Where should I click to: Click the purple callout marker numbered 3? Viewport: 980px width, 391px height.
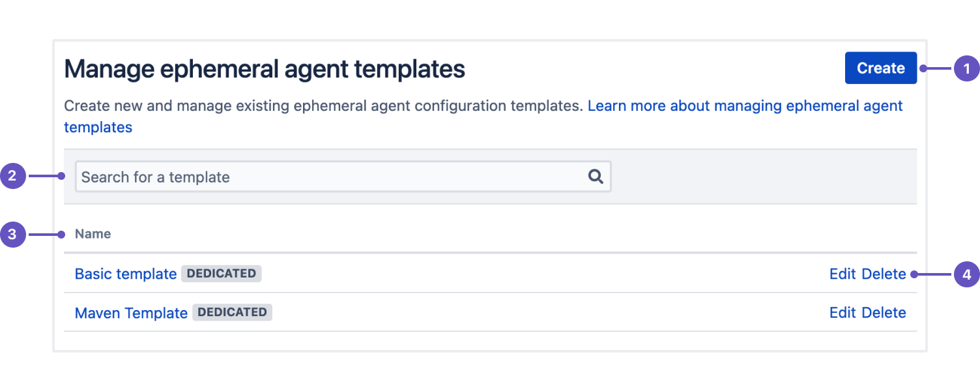12,235
